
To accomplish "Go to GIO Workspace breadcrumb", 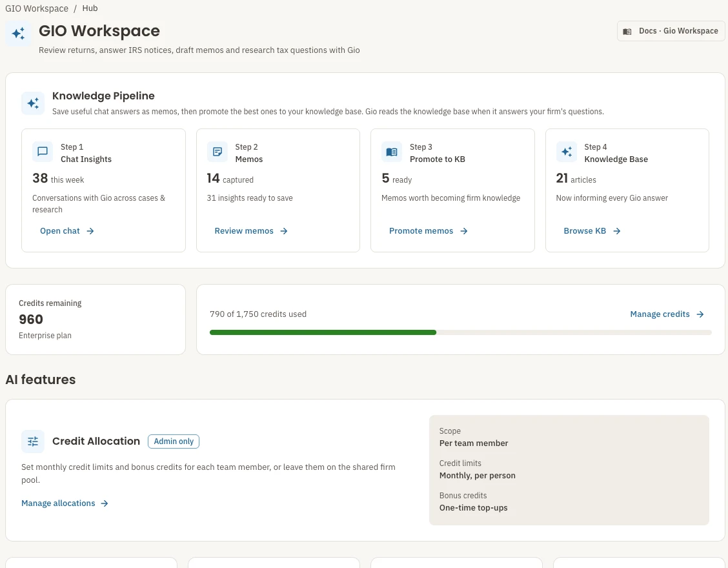I will click(x=37, y=8).
